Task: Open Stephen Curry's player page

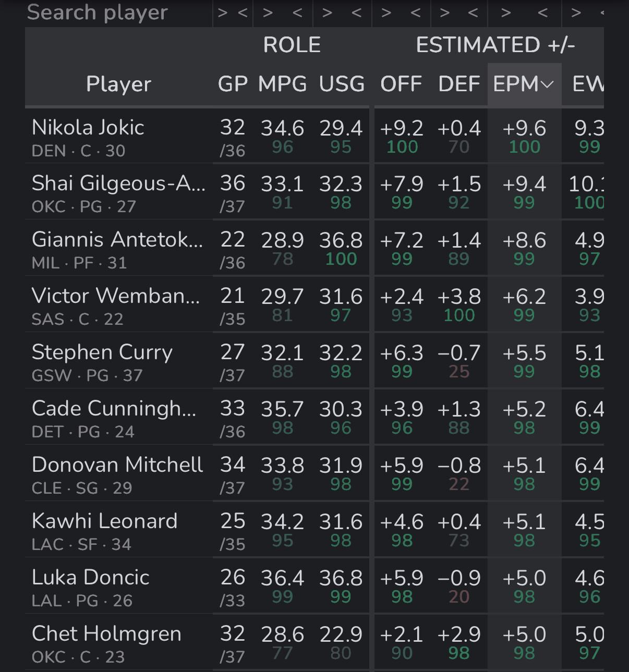Action: (x=102, y=353)
